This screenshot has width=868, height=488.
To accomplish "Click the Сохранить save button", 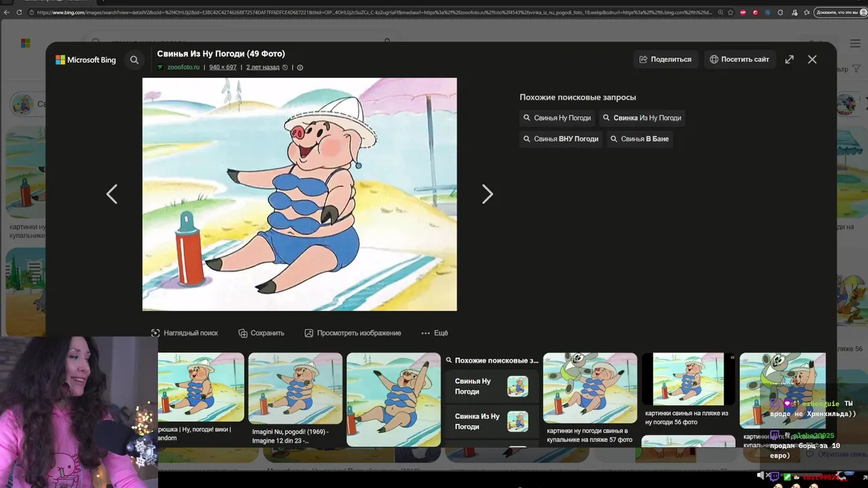I will 261,333.
